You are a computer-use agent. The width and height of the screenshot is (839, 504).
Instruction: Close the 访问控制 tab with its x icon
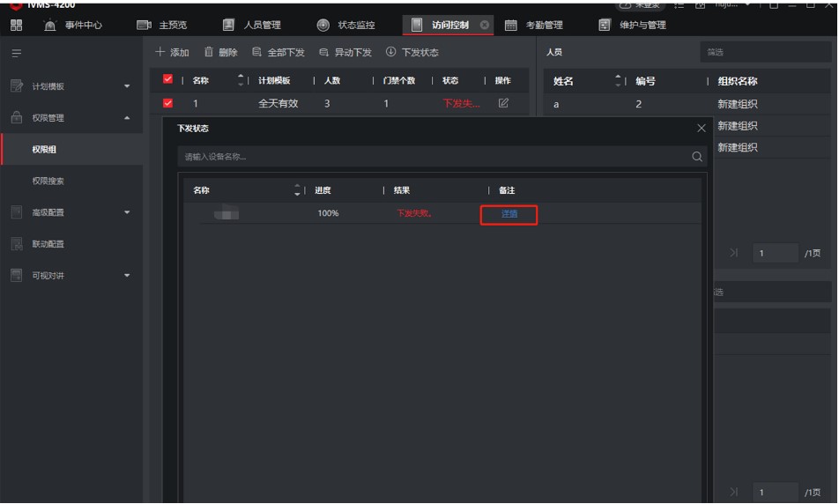(484, 26)
